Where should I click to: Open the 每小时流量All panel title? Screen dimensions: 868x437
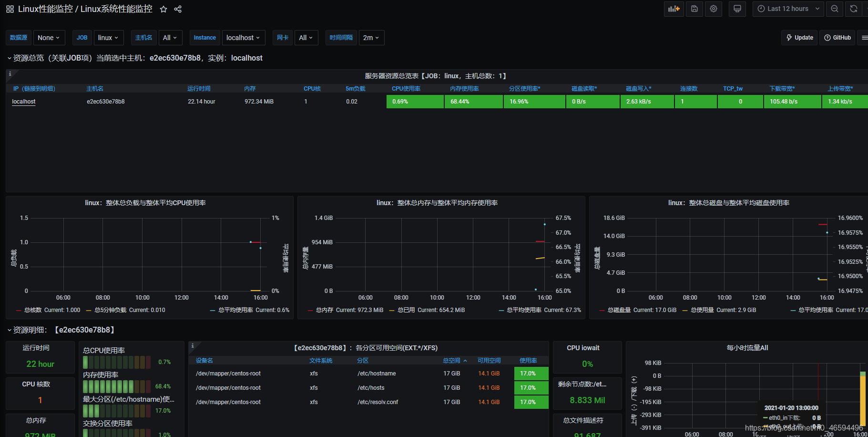pos(747,348)
